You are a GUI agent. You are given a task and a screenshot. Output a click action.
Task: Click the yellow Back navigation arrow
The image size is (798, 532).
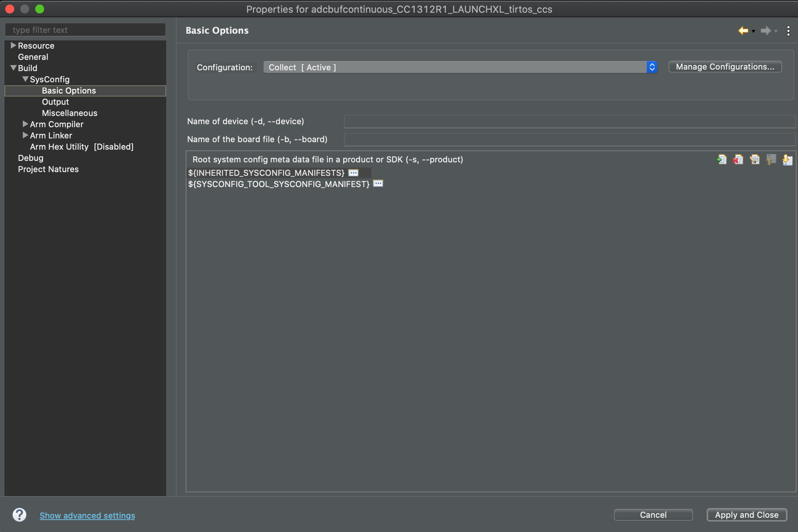[x=743, y=31]
